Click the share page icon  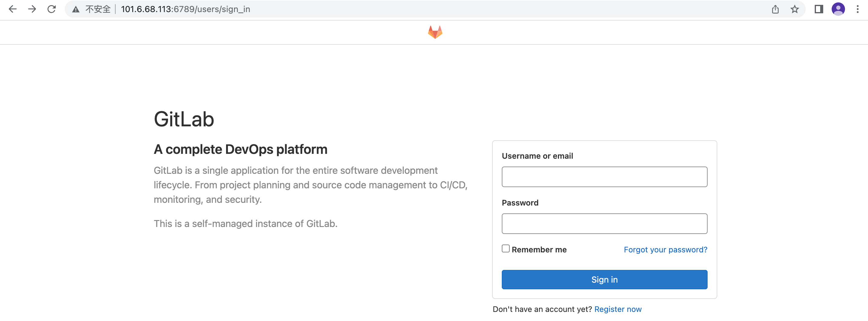coord(775,9)
